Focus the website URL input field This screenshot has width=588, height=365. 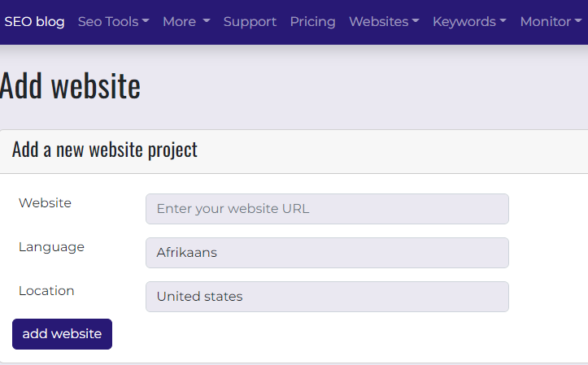point(327,209)
